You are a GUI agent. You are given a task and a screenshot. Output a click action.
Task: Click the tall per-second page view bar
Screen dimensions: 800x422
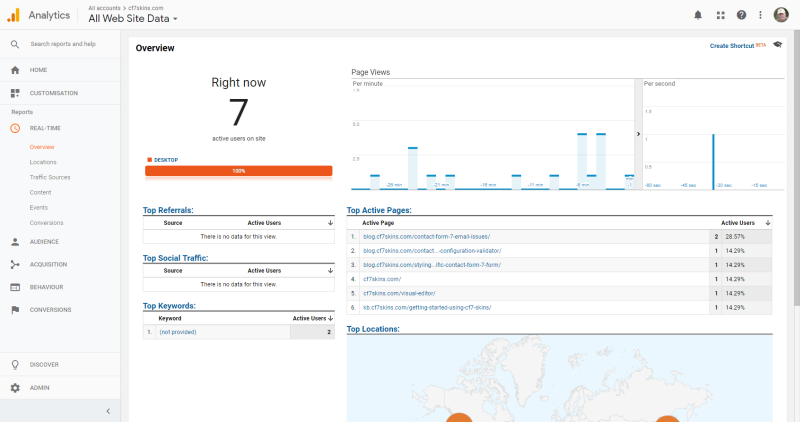point(713,162)
